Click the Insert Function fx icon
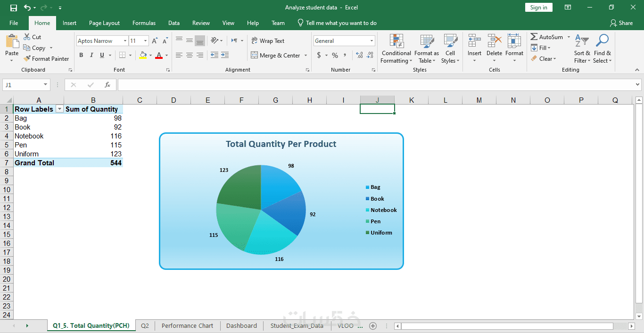644x333 pixels. tap(107, 85)
